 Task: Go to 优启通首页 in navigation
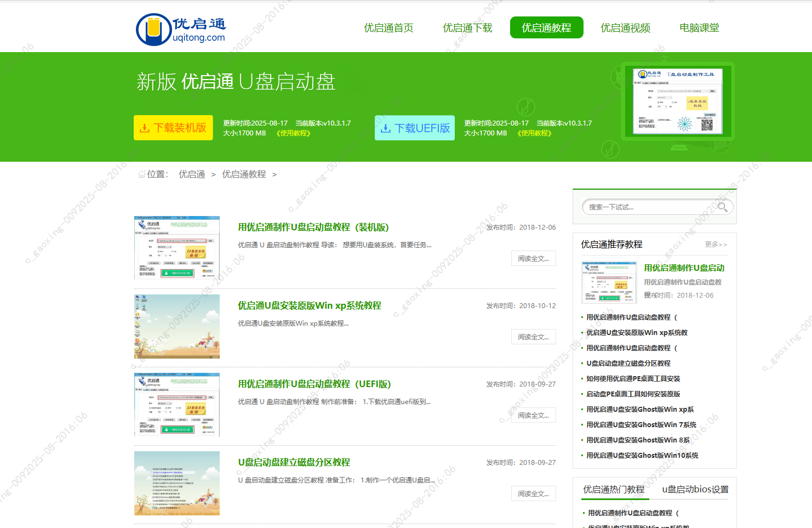pos(388,28)
